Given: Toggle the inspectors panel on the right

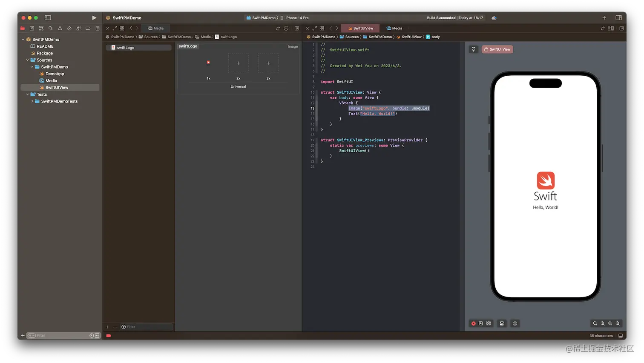Looking at the screenshot, I should pyautogui.click(x=618, y=18).
